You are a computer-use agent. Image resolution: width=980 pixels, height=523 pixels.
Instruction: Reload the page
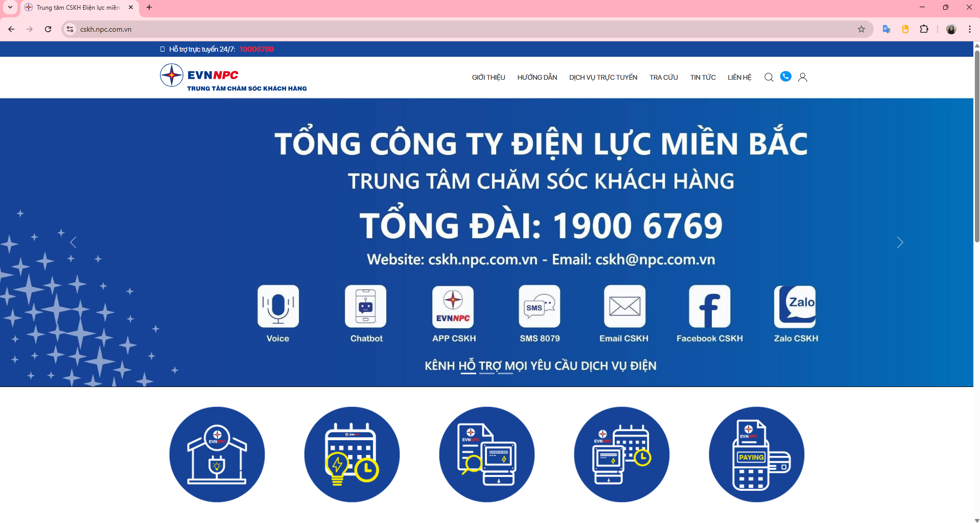tap(48, 29)
